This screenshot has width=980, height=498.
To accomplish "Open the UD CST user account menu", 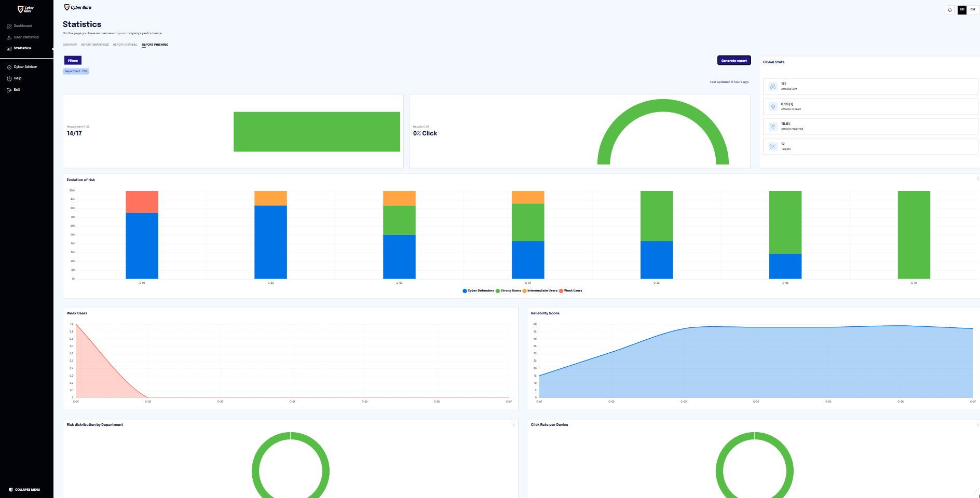I will [968, 9].
